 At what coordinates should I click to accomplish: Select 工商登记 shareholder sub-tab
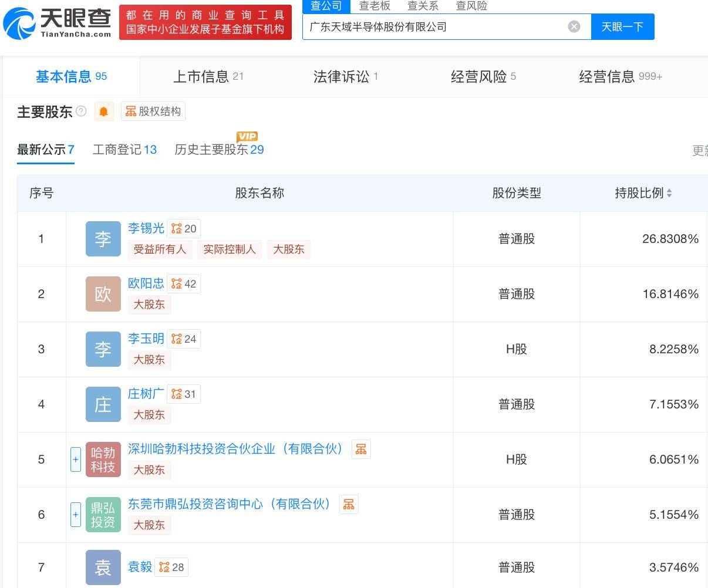coord(124,150)
